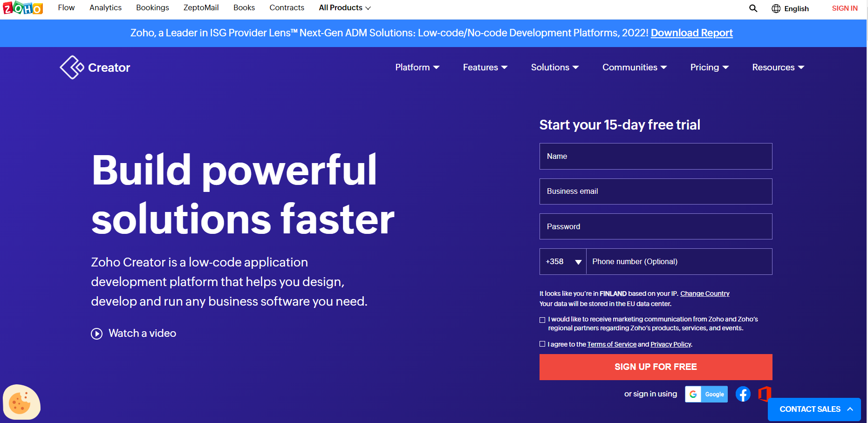This screenshot has height=423, width=868.
Task: Sign in using Microsoft Office icon
Action: [x=765, y=394]
